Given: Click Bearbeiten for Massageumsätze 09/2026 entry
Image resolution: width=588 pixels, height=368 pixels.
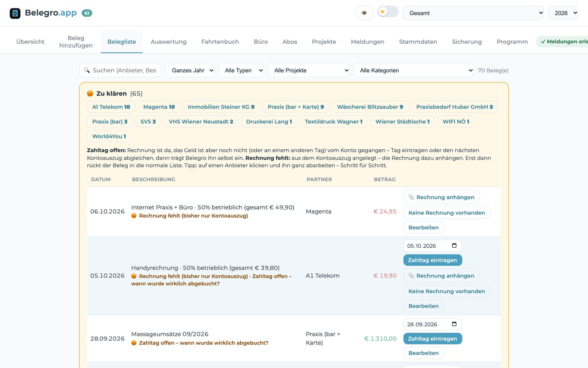Looking at the screenshot, I should coord(424,353).
